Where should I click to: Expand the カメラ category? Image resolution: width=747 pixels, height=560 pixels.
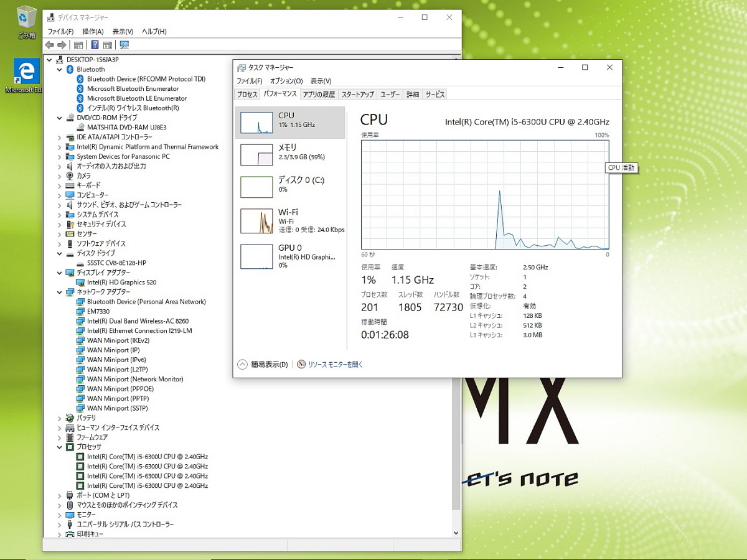click(x=60, y=176)
